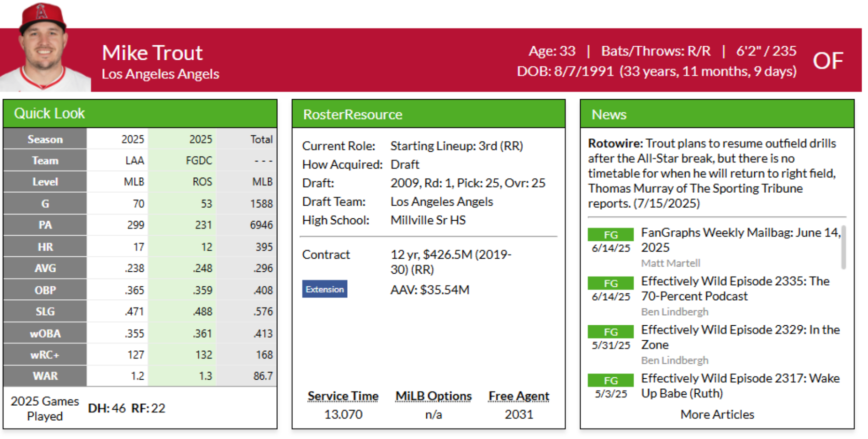Click the career AVG value .296
The image size is (868, 439).
coord(263,268)
